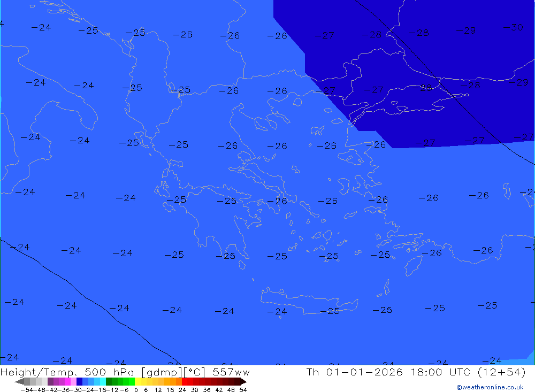This screenshot has width=535, height=392.
Task: Click the '(12+54)' forecast offset text
Action: [502, 372]
